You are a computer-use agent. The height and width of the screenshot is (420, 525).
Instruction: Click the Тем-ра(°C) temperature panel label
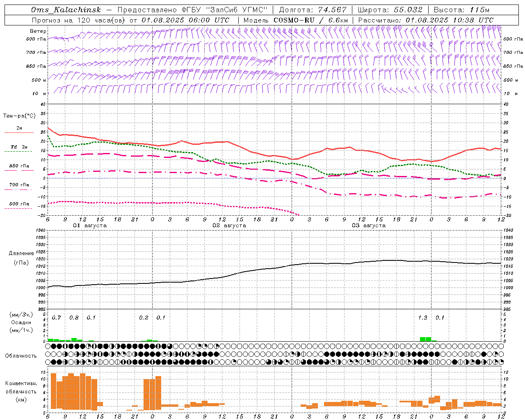(x=19, y=116)
